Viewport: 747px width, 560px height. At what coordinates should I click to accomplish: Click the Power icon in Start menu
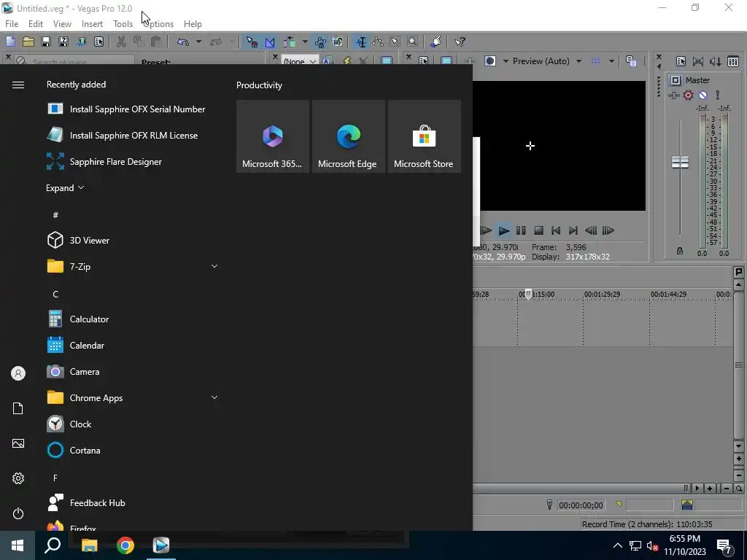coord(18,513)
